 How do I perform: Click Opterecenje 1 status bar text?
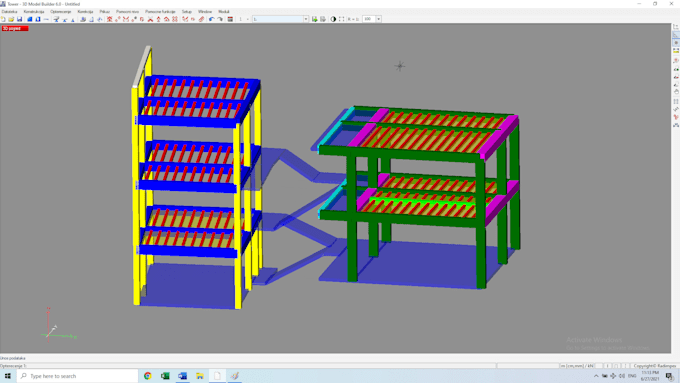(x=13, y=366)
